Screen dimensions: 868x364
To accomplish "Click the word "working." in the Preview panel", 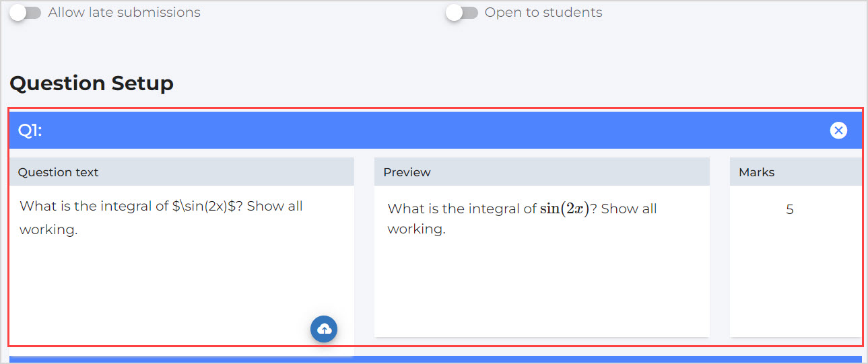I will tap(416, 229).
